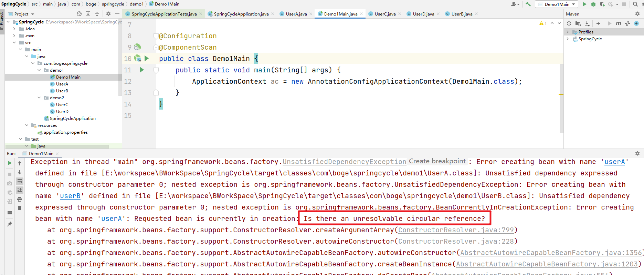644x275 pixels.
Task: Open ConstructorResolver.java:799 stack link
Action: coord(456,230)
